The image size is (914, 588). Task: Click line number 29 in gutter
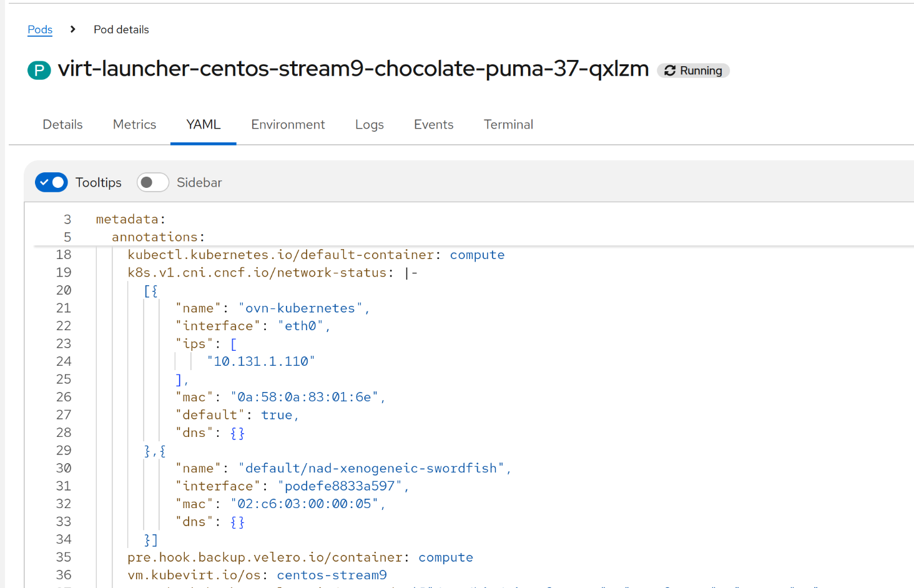pos(64,451)
